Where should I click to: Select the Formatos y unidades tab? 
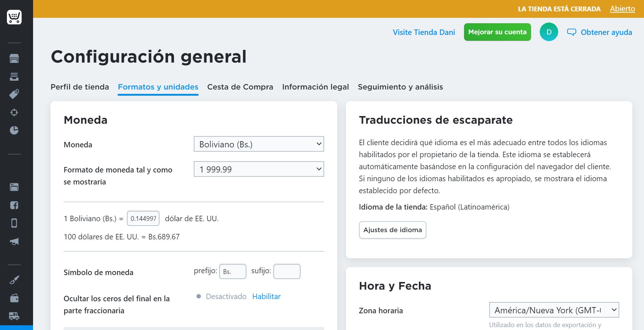(158, 87)
